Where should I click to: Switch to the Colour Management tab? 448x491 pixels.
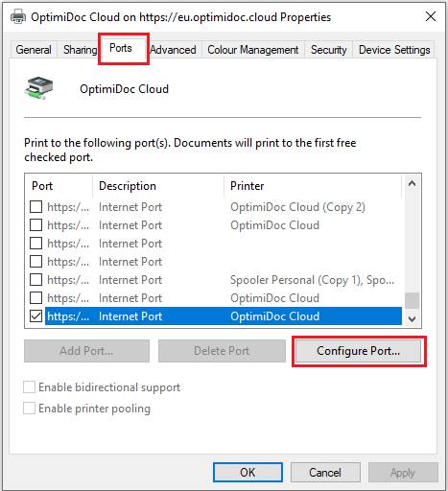coord(252,50)
